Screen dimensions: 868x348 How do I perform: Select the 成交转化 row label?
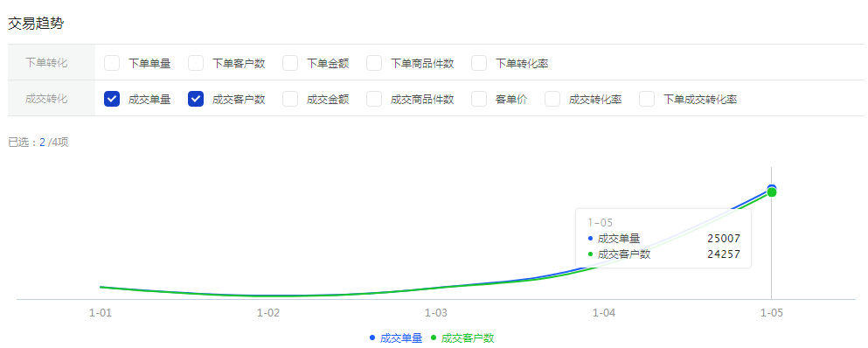point(46,99)
